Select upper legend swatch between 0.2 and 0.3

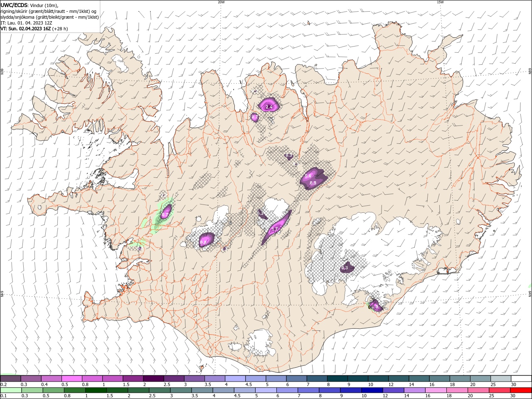coord(10,379)
